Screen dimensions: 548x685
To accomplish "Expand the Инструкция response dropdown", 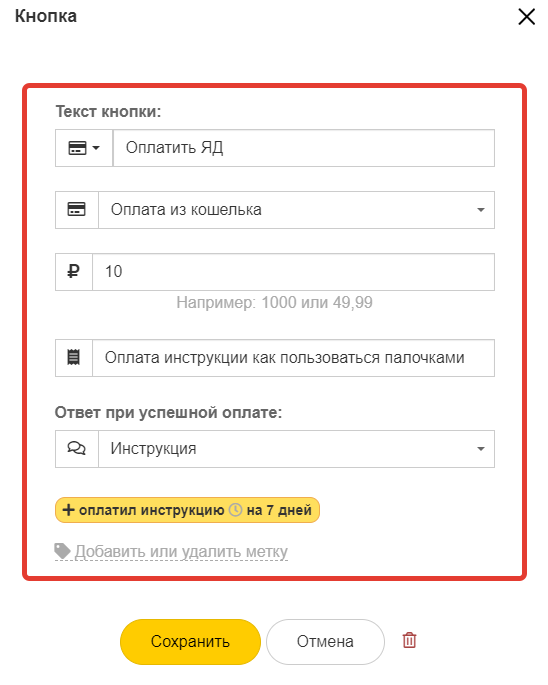I will 296,449.
